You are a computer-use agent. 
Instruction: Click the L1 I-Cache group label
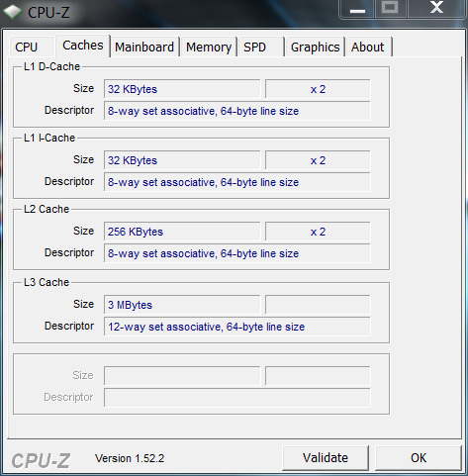click(x=49, y=138)
